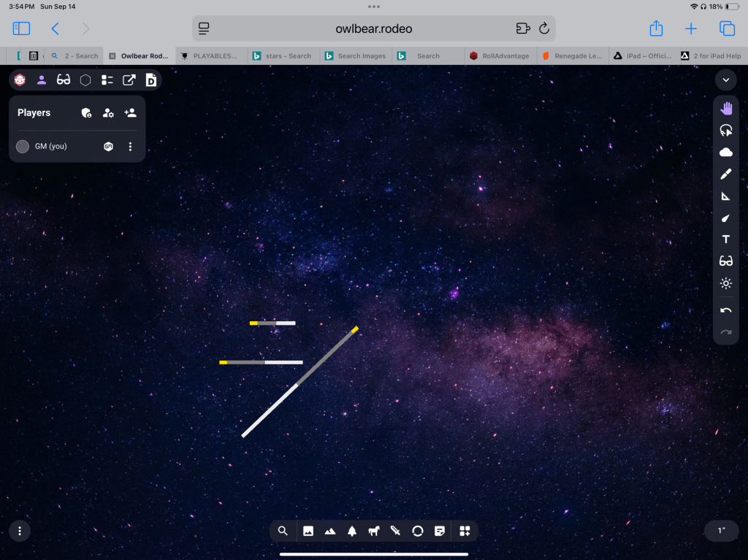Toggle the glasses icon in top toolbar

[64, 80]
